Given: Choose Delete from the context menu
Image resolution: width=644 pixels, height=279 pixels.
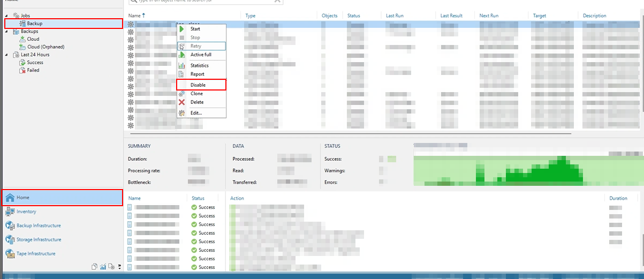Looking at the screenshot, I should tap(201, 102).
